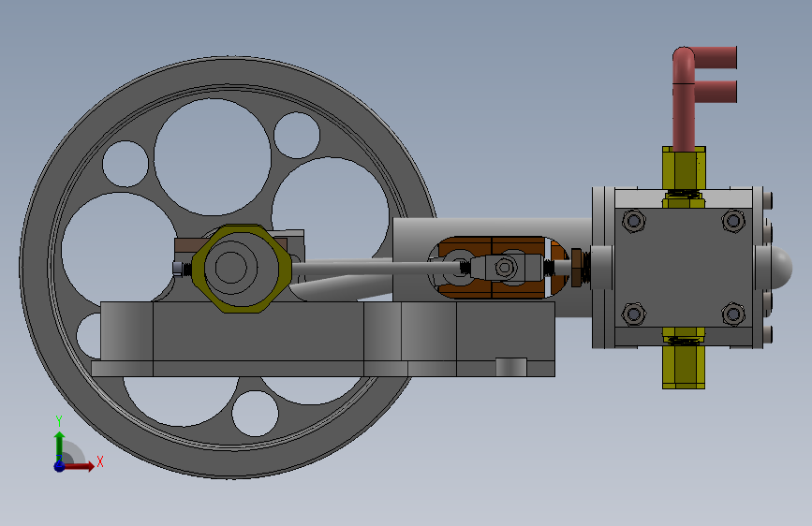Select the square cylinder cover plate
Image resolution: width=812 pixels, height=526 pixels.
tap(683, 268)
